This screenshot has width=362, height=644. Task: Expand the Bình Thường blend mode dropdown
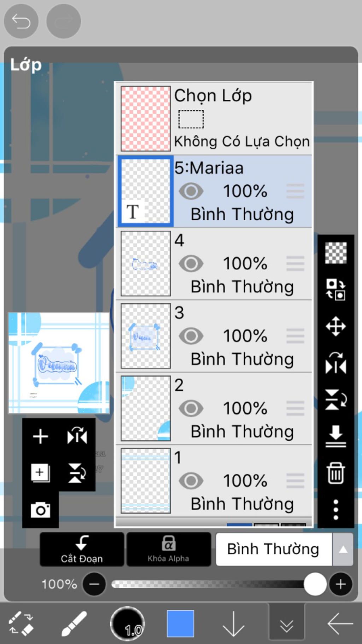pyautogui.click(x=343, y=549)
